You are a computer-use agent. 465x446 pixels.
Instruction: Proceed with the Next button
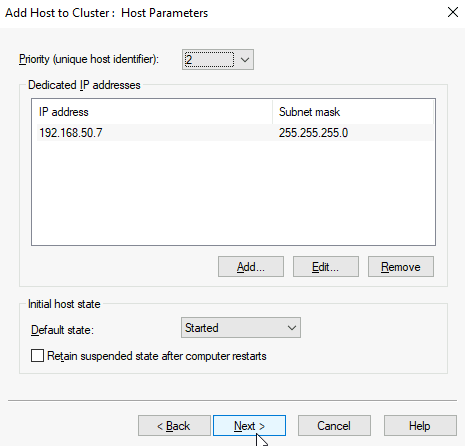(249, 426)
